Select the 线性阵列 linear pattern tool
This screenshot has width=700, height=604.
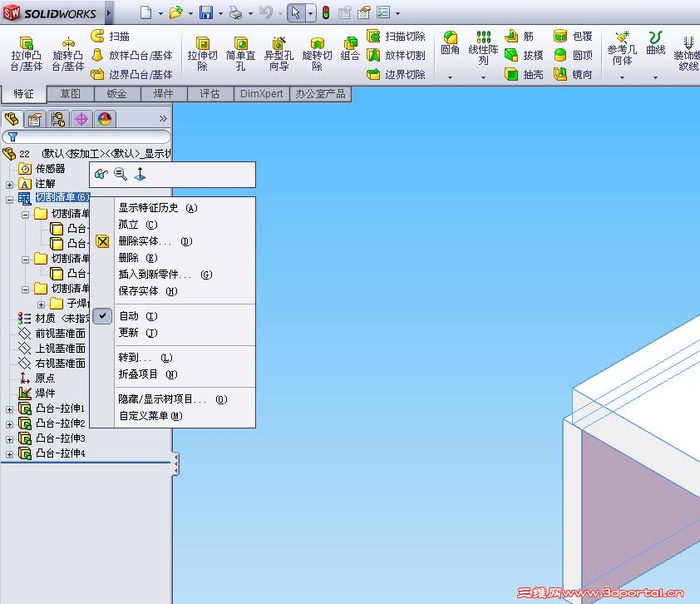click(483, 48)
